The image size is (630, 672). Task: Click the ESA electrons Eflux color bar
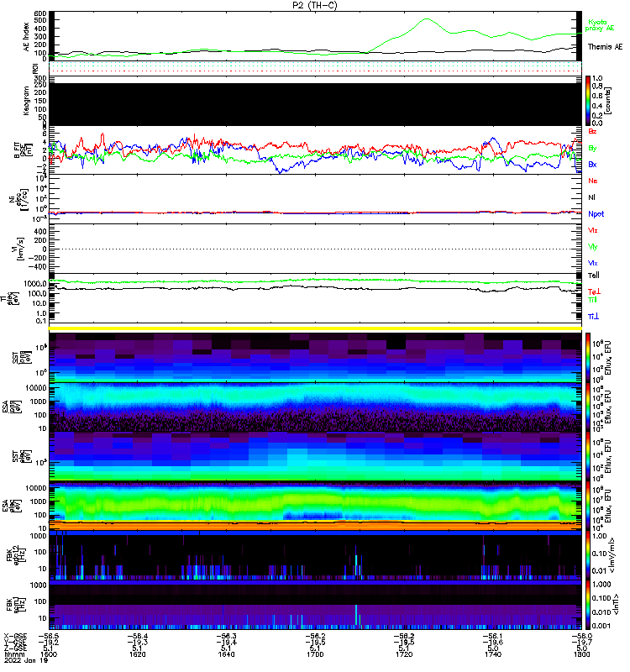(588, 506)
